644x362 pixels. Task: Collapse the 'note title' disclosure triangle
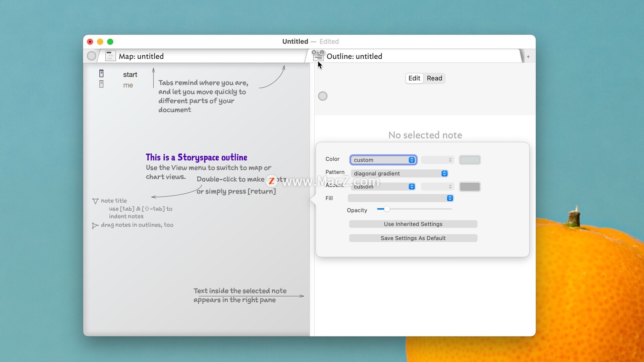point(95,201)
